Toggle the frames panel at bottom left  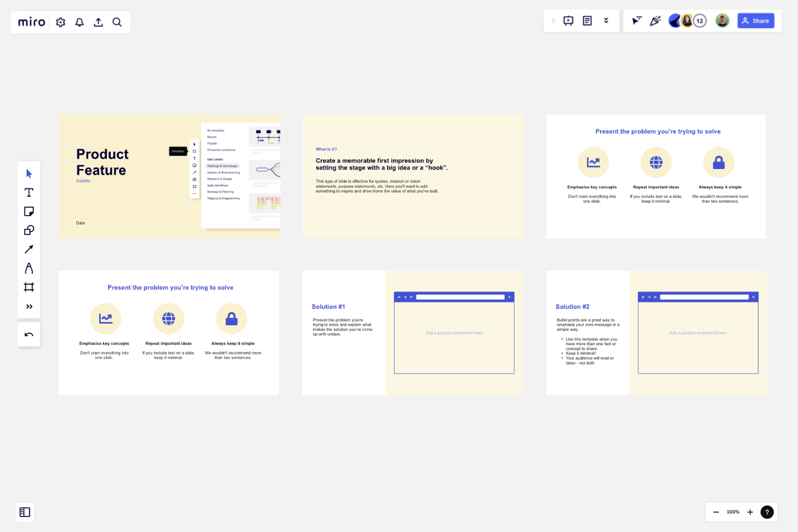pos(24,512)
